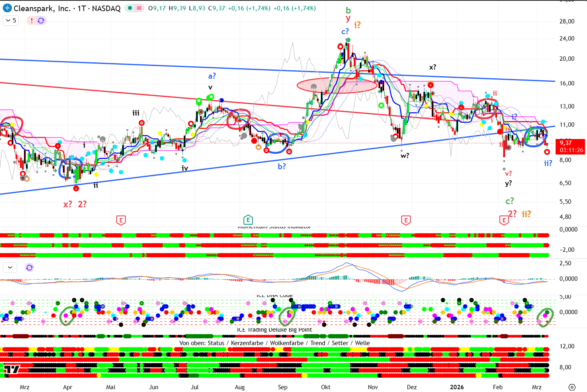Open the red earnings marker in May
The height and width of the screenshot is (392, 587).
[121, 220]
